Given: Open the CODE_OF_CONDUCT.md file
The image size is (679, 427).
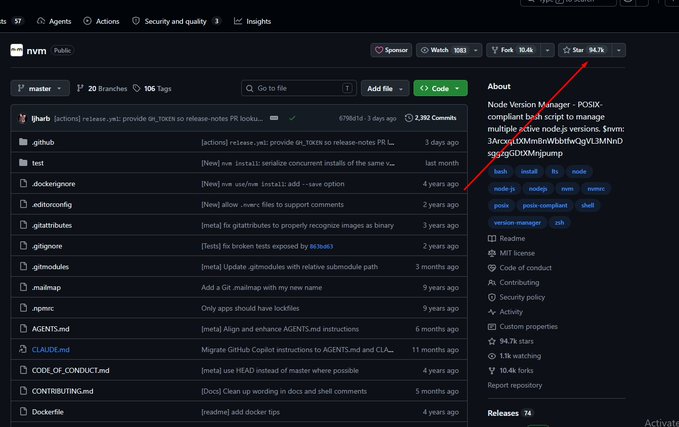Looking at the screenshot, I should point(71,371).
